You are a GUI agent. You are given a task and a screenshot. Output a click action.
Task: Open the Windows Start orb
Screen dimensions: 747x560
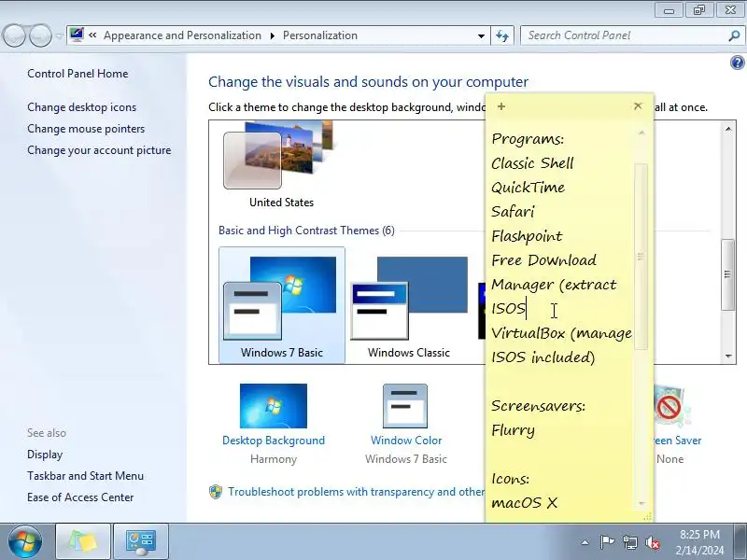(25, 541)
